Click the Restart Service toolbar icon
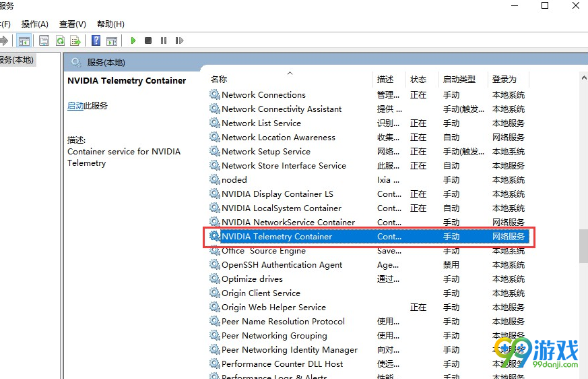Screen dimensions: 588x379 coord(179,40)
